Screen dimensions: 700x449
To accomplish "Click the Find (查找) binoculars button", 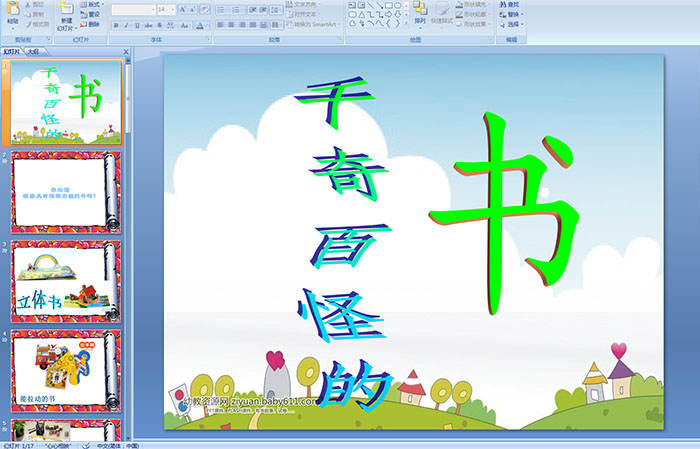I will 509,4.
